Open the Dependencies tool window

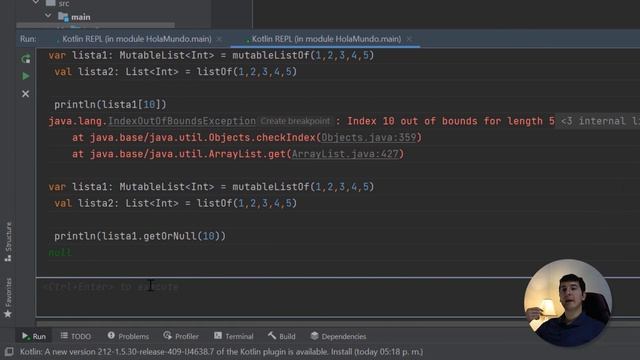[338, 336]
